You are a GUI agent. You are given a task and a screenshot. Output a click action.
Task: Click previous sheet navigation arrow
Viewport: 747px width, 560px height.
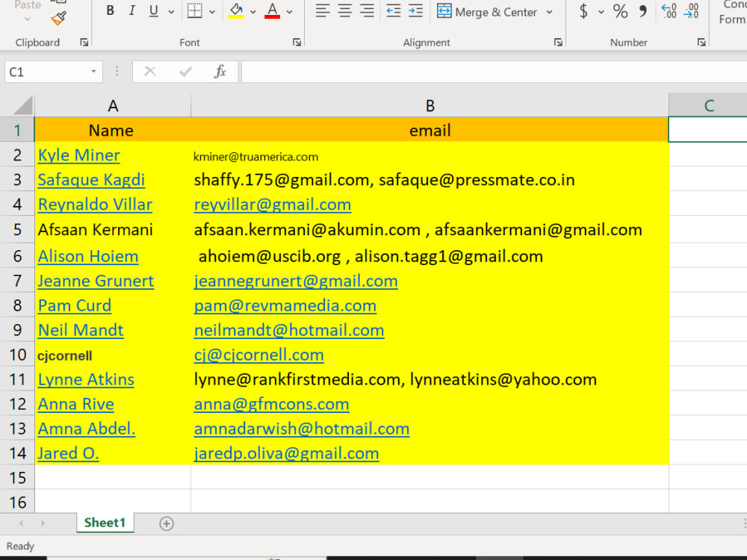point(21,523)
